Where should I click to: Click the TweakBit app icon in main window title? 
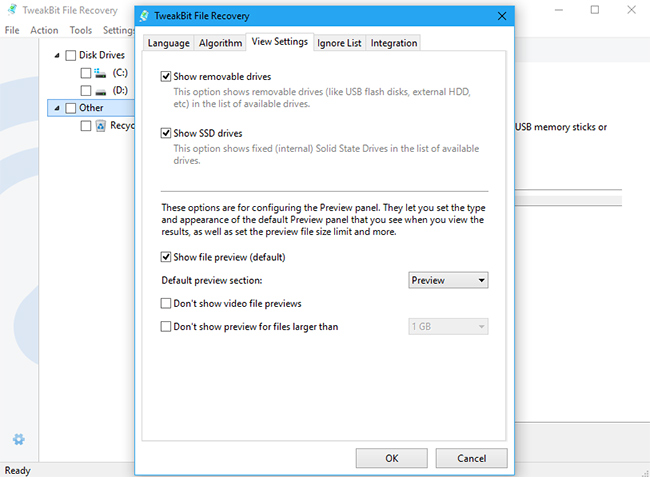pyautogui.click(x=12, y=10)
